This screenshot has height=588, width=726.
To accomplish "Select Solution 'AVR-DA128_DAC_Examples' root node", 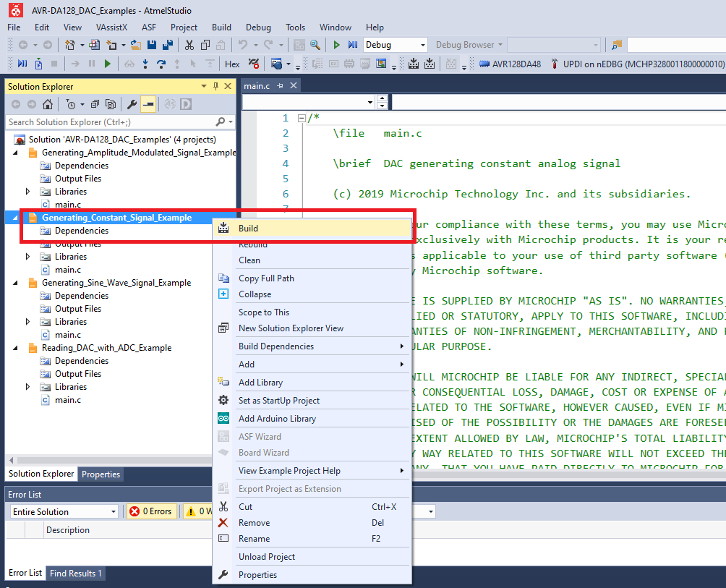I will click(x=122, y=140).
